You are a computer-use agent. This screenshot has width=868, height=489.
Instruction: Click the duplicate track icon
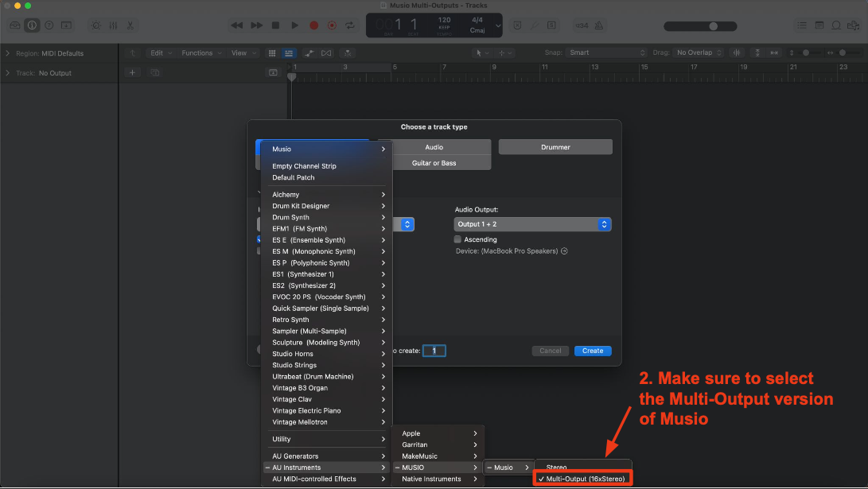coord(154,72)
